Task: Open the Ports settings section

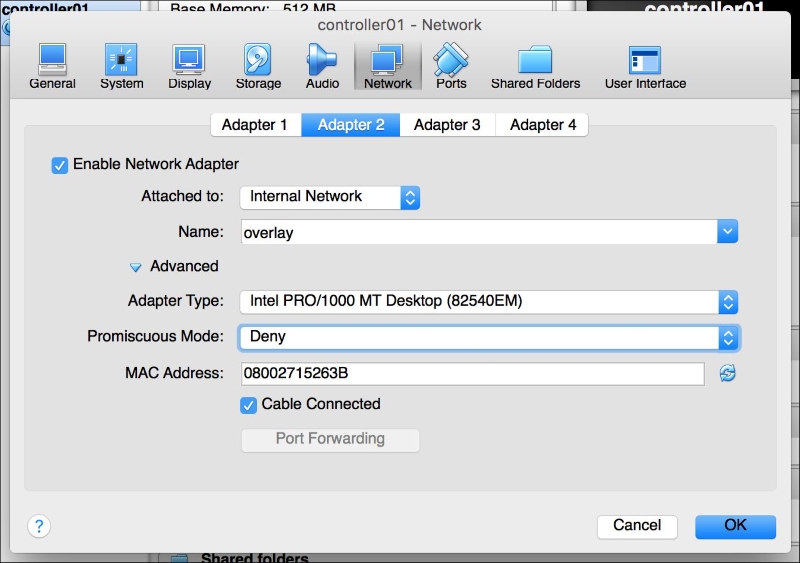Action: point(451,67)
